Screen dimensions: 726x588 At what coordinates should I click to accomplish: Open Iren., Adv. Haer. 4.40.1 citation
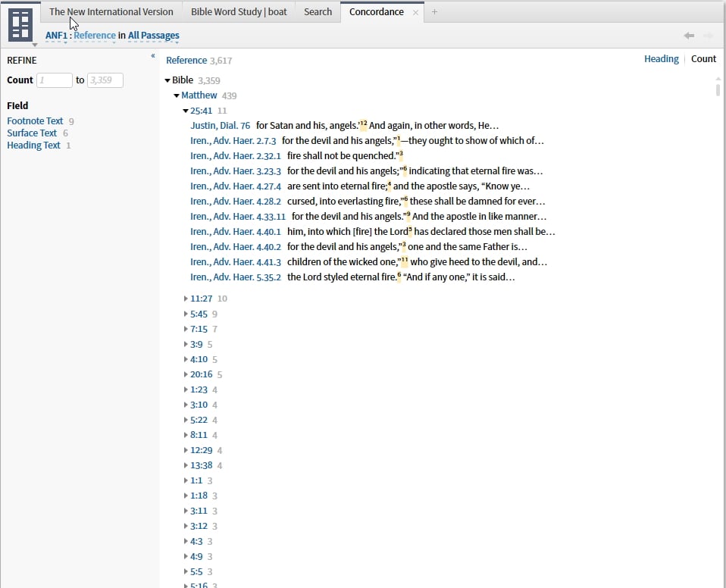coord(236,232)
